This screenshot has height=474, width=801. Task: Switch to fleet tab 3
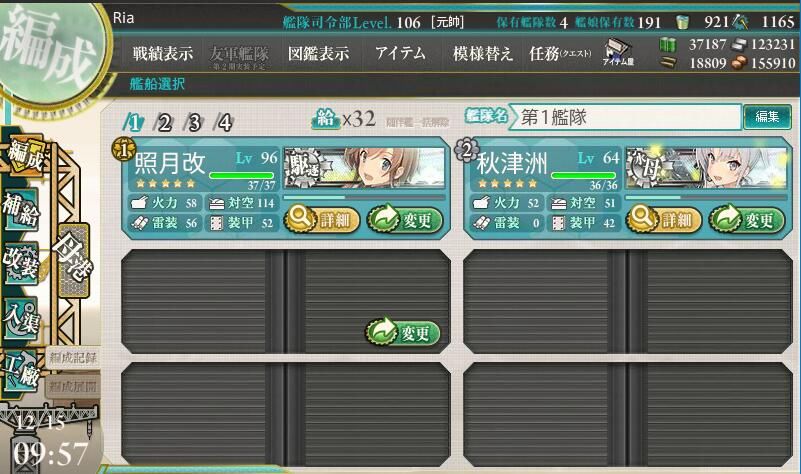click(x=194, y=123)
